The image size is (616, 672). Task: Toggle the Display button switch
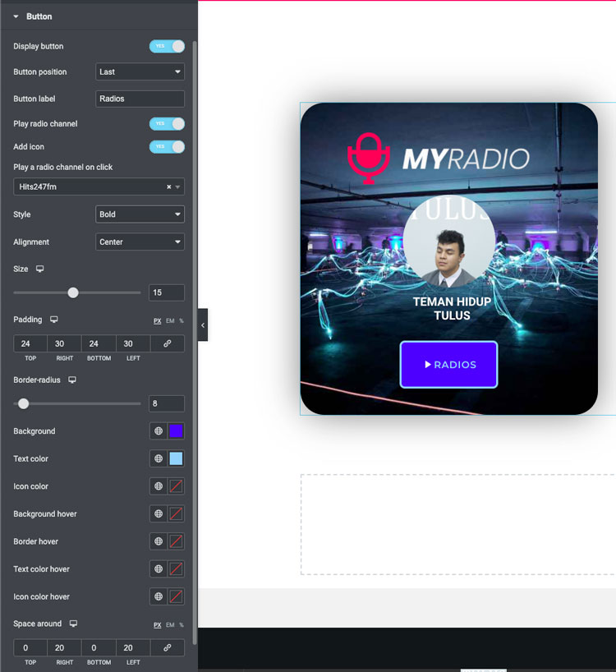click(167, 47)
